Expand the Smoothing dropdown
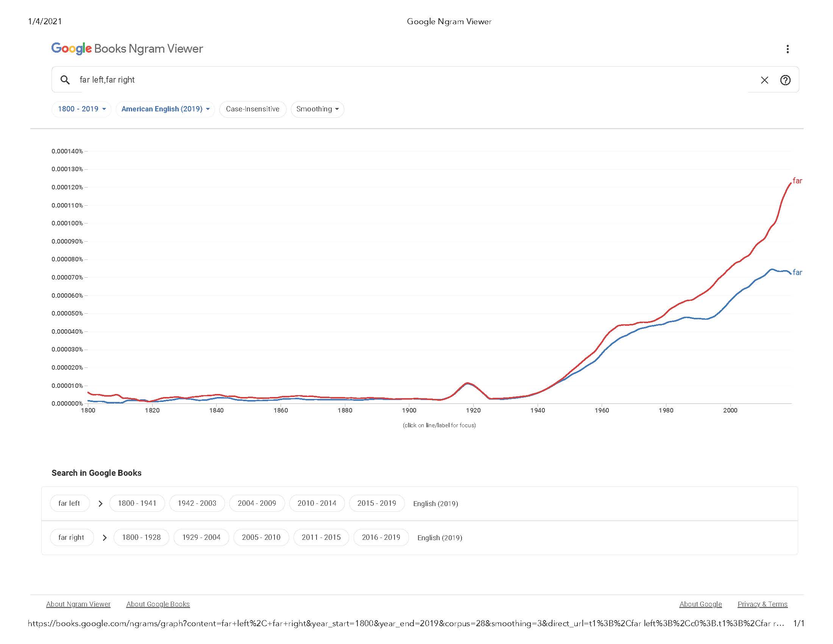The image size is (833, 644). 317,109
